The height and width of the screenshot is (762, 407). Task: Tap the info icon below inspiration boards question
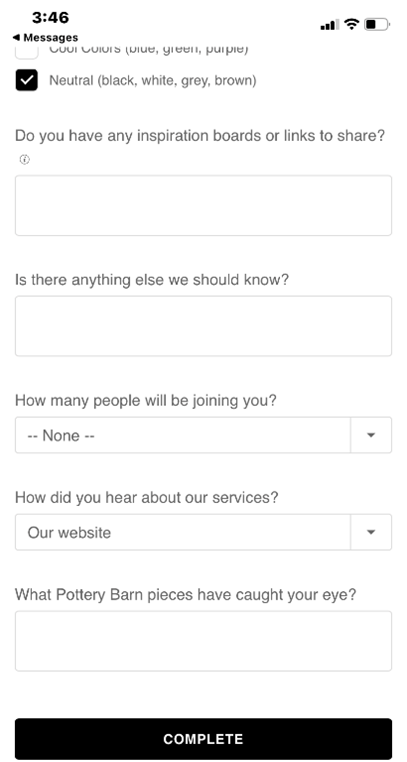pos(24,159)
